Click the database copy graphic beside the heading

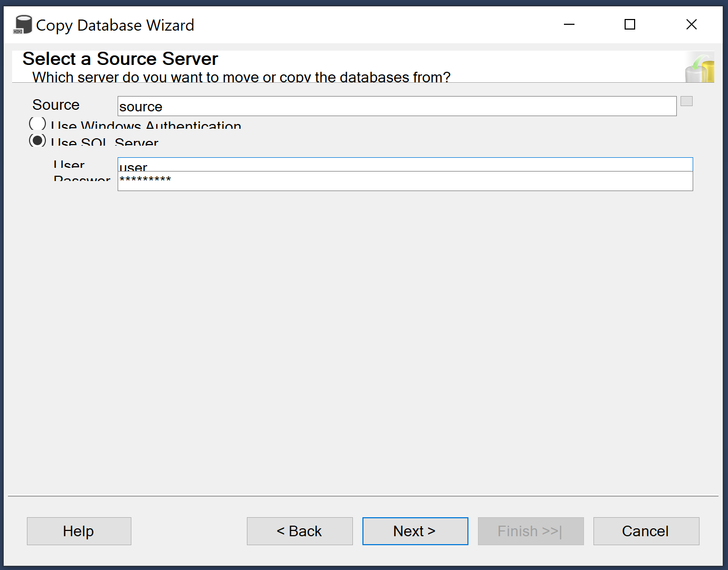(700, 67)
